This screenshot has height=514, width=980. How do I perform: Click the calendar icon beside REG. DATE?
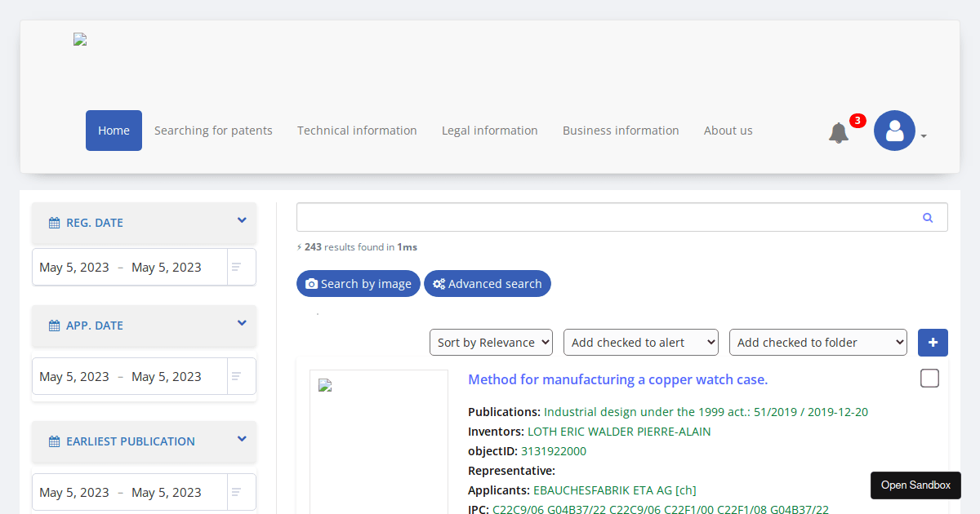[x=52, y=222]
